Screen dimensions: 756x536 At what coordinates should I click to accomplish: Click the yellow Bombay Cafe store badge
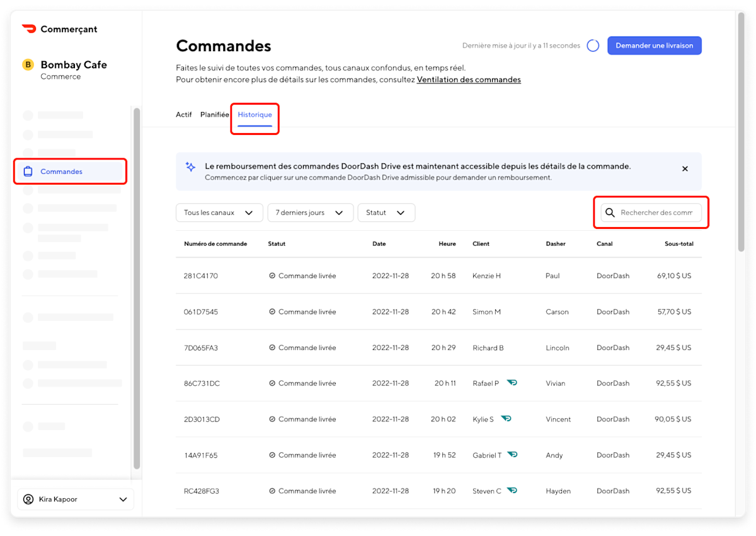click(28, 64)
